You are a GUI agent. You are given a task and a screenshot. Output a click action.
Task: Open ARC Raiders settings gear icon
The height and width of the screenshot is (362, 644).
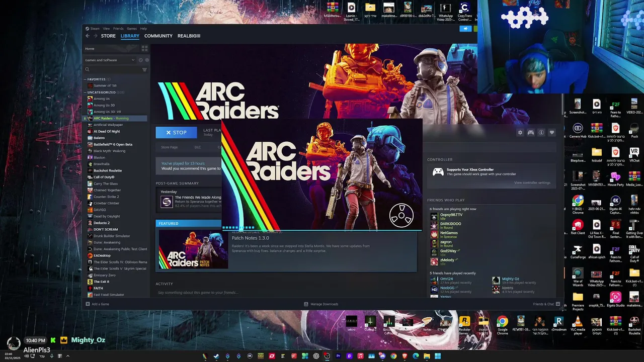[520, 132]
